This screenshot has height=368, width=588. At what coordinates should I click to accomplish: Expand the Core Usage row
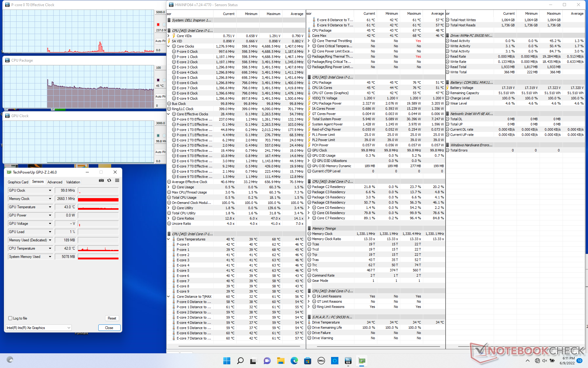click(168, 187)
